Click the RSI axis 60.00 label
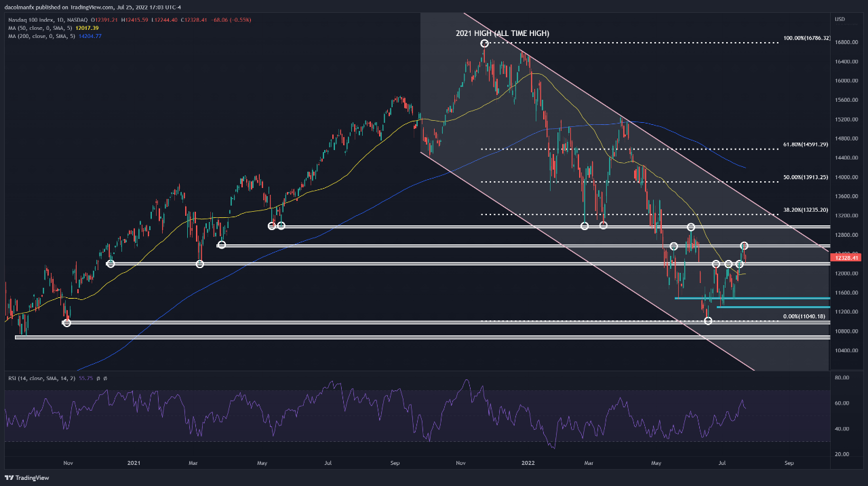 (x=842, y=403)
